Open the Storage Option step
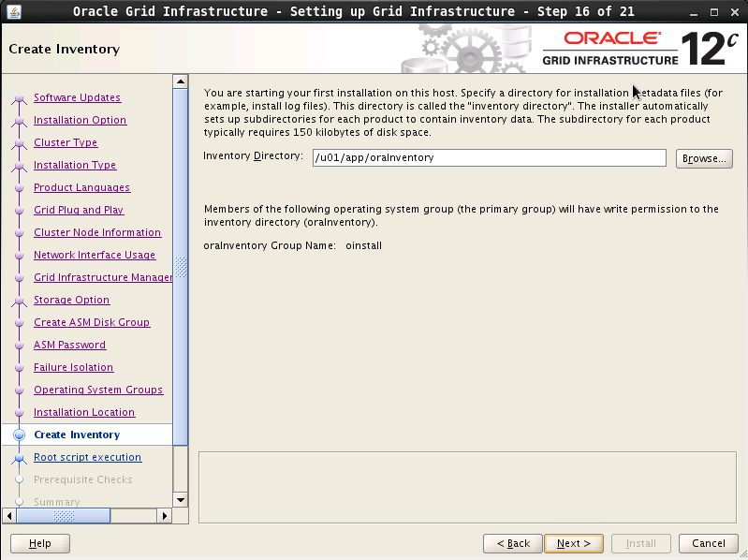Image resolution: width=748 pixels, height=560 pixels. 71,300
